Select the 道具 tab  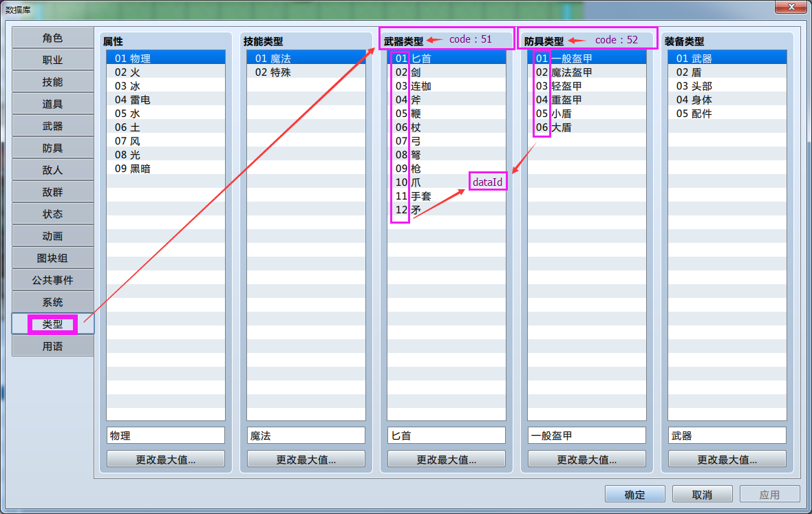pyautogui.click(x=52, y=104)
